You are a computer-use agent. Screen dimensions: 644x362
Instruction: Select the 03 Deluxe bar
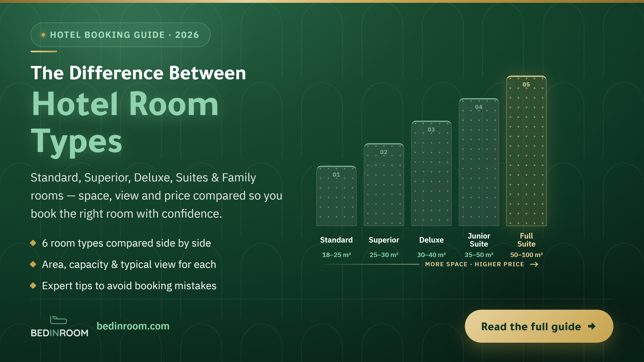(x=431, y=173)
